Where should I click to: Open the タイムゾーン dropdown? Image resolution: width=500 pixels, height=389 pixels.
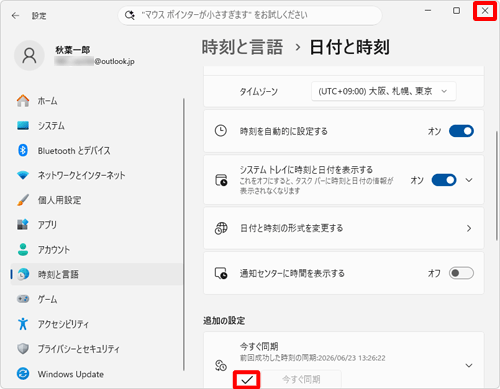(x=383, y=91)
